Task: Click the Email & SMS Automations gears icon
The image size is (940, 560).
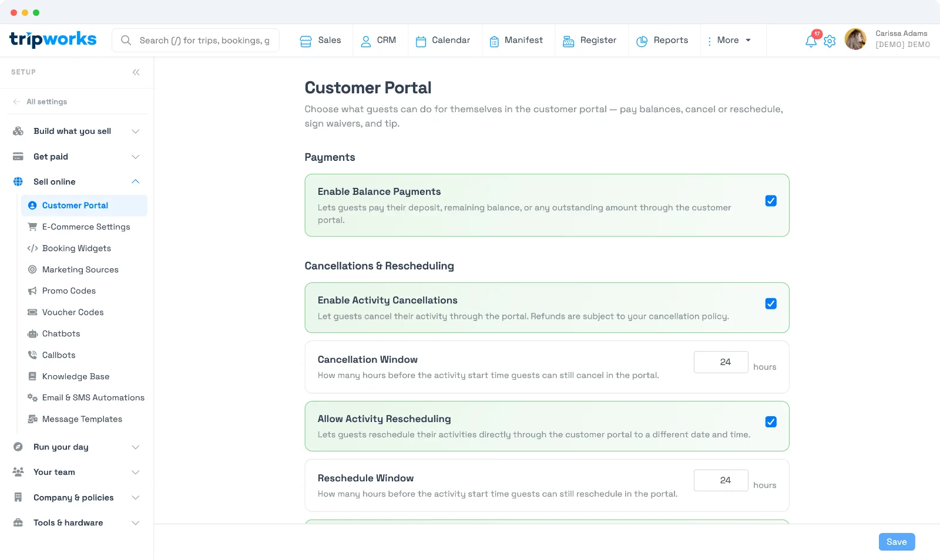Action: pyautogui.click(x=32, y=398)
